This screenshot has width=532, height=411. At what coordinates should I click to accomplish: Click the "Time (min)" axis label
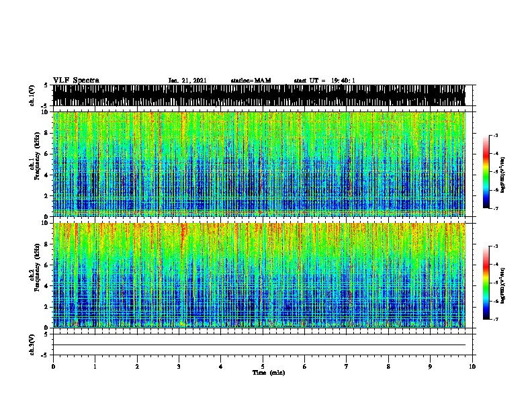[269, 373]
